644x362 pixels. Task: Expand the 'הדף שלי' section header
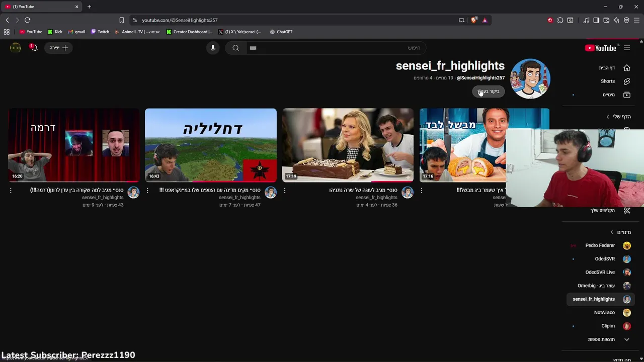619,117
